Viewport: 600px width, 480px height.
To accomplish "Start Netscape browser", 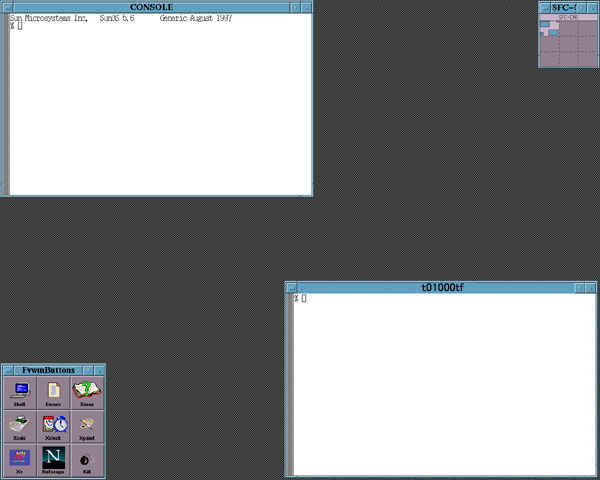I will tap(54, 460).
